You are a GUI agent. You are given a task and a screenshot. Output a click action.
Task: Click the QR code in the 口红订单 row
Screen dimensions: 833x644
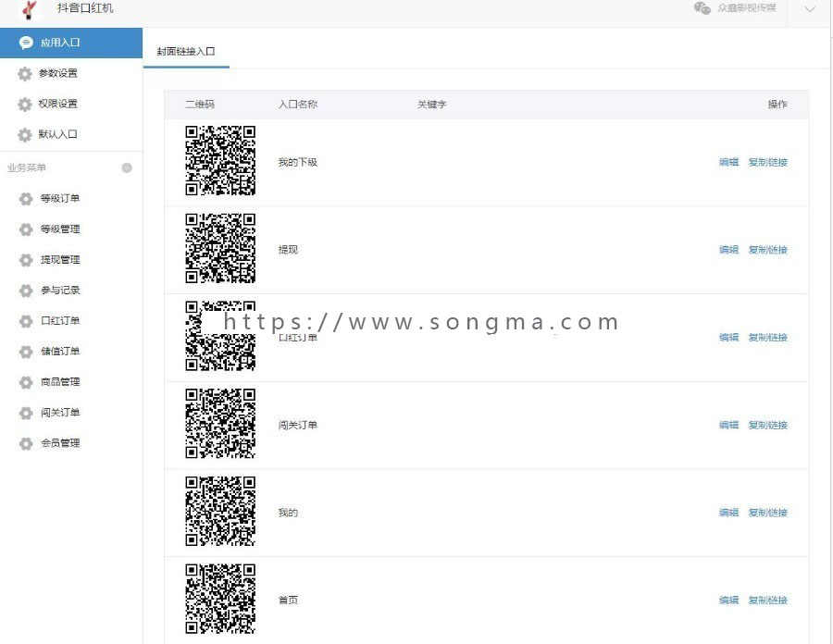[220, 336]
